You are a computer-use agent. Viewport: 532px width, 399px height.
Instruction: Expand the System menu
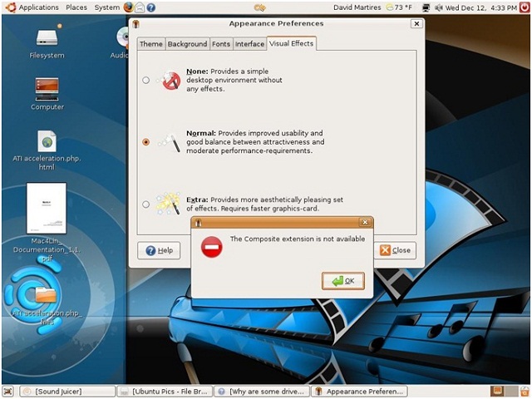pos(106,7)
